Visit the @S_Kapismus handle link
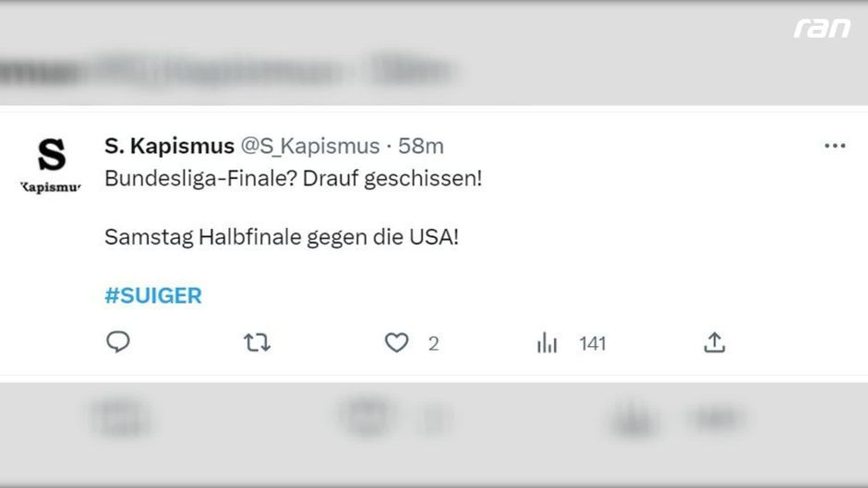This screenshot has width=868, height=488. [310, 146]
